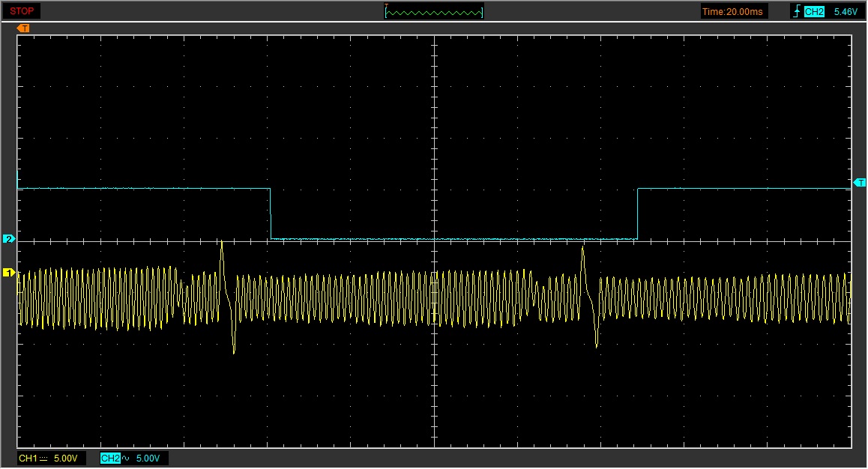
Task: Click the orange horizontal trigger position T marker
Action: (23, 28)
